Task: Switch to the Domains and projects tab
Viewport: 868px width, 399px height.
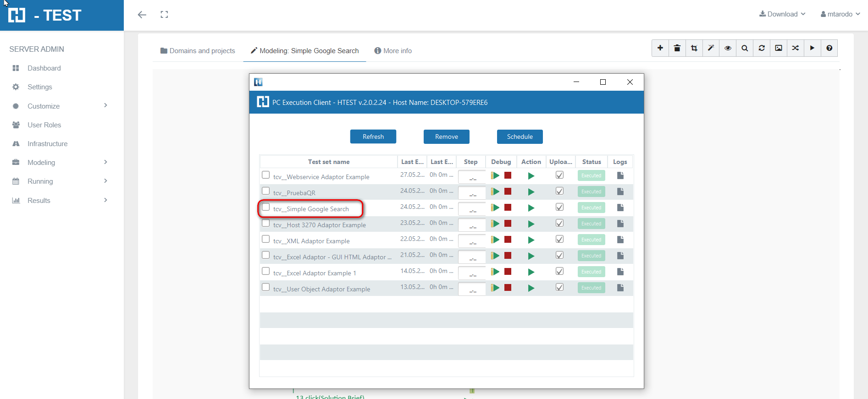Action: (198, 51)
